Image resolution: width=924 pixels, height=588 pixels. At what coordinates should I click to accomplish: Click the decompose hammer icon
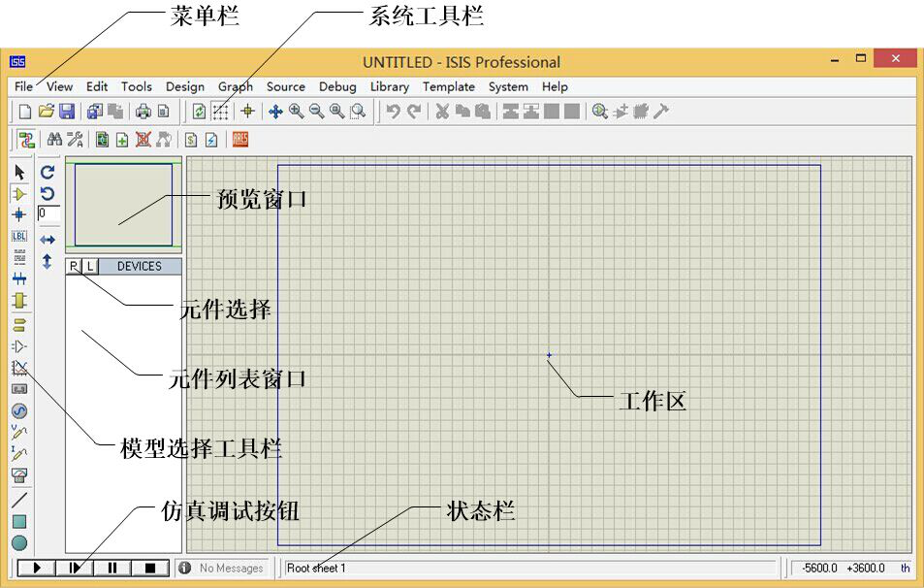pos(661,111)
